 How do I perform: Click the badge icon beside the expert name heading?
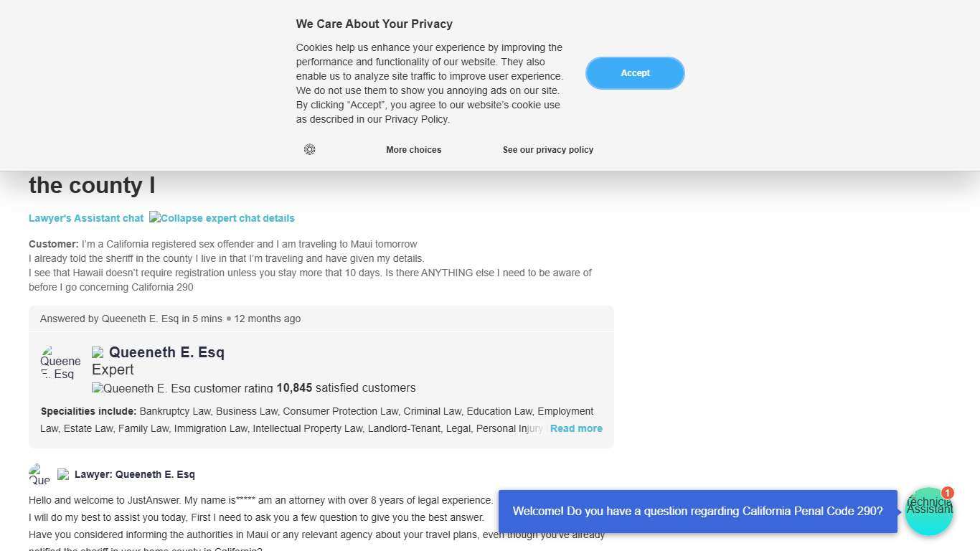(x=98, y=352)
